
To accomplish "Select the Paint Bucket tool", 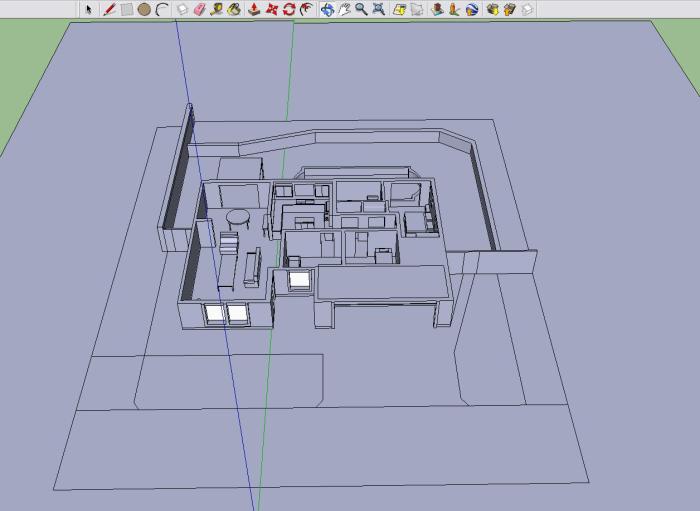I will [234, 9].
